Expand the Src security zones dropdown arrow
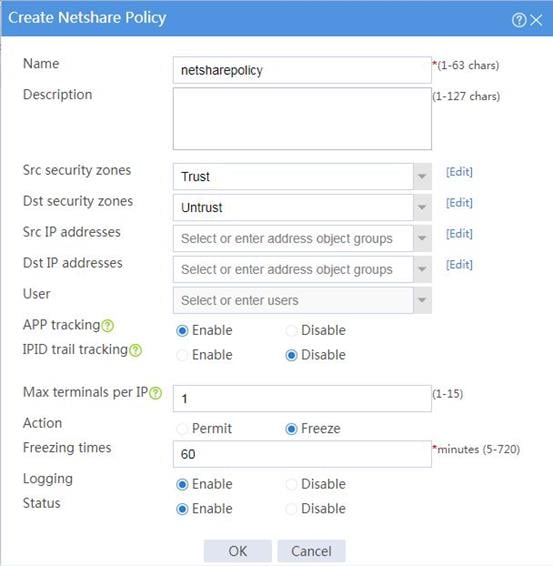553x566 pixels. [x=422, y=177]
